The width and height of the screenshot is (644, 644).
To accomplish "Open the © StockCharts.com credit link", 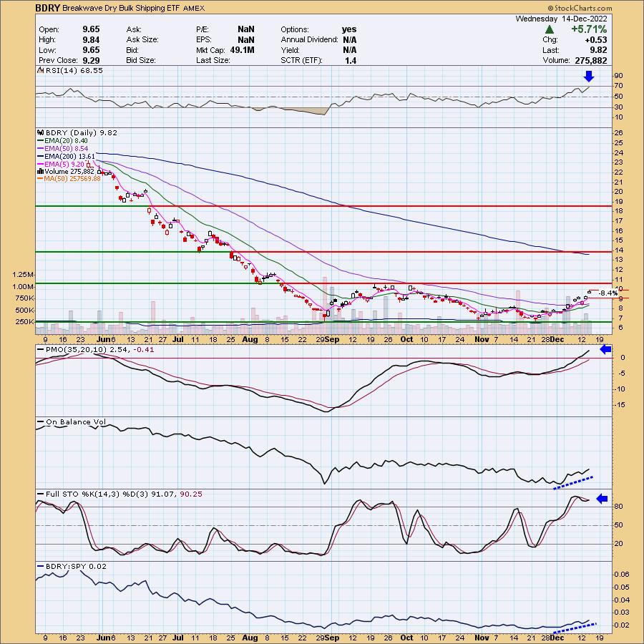I will tap(580, 8).
